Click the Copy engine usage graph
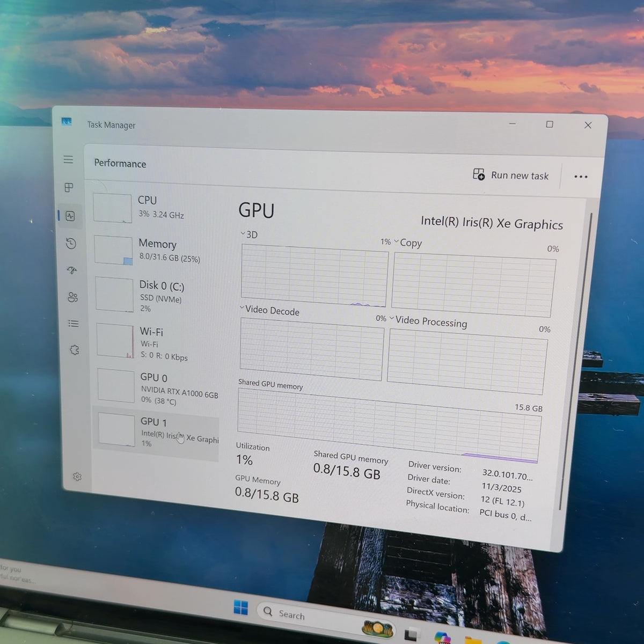This screenshot has width=644, height=644. (474, 285)
